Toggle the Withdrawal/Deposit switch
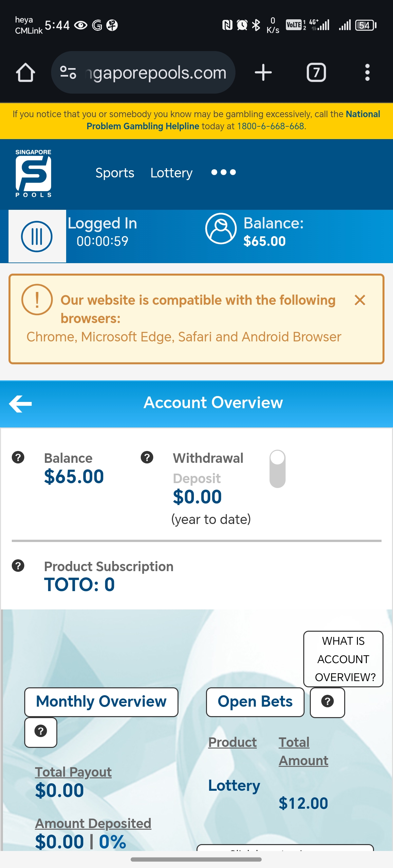Screen dimensions: 393x868 point(277,469)
